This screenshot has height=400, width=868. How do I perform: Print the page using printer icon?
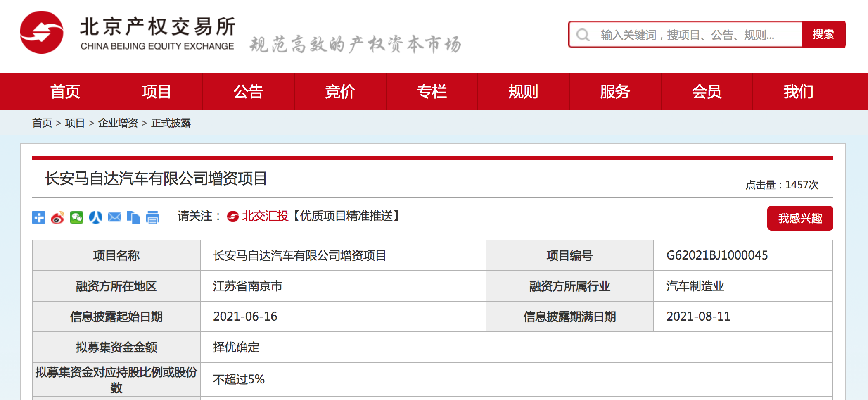coord(153,217)
